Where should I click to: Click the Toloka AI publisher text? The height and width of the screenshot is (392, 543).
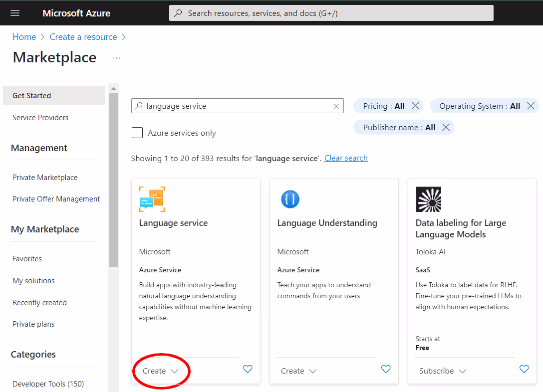point(430,252)
